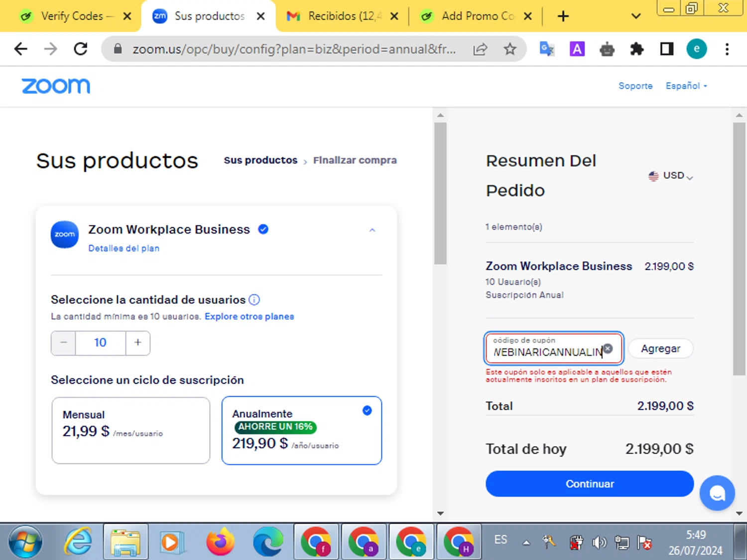Click the purple A extension icon
Image resolution: width=747 pixels, height=560 pixels.
tap(577, 49)
